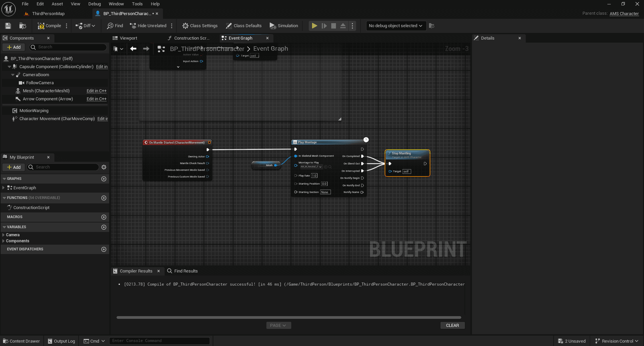
Task: Toggle Hide Unrelated nodes
Action: tap(148, 26)
